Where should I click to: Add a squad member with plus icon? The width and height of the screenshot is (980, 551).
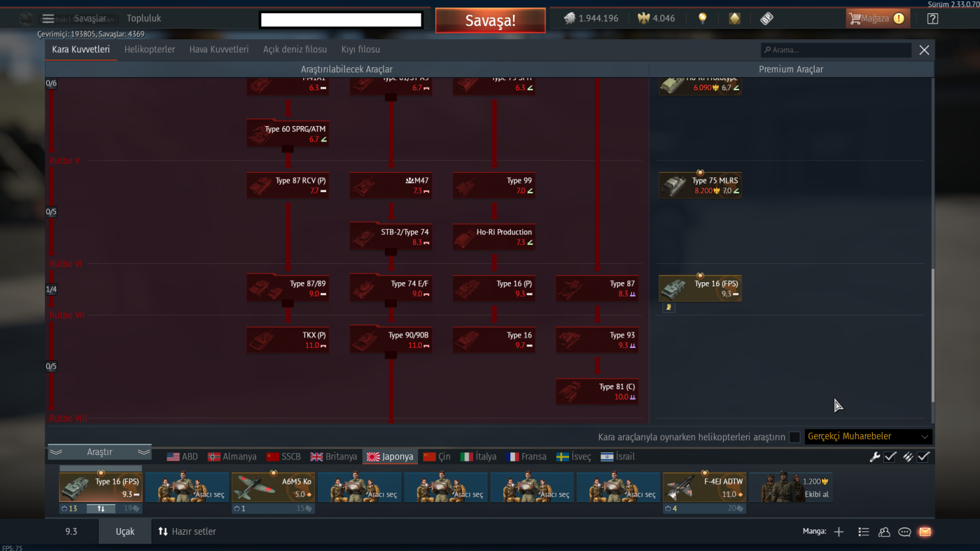[x=839, y=532]
